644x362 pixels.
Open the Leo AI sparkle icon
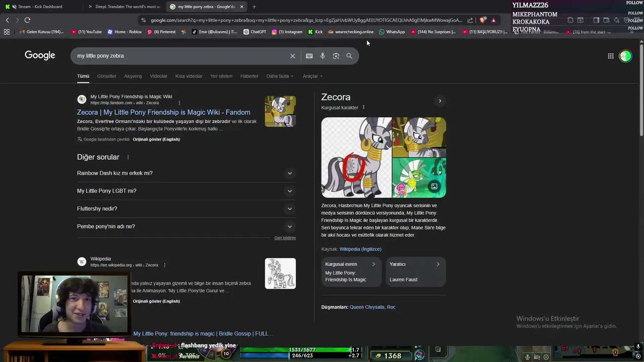coord(616,20)
